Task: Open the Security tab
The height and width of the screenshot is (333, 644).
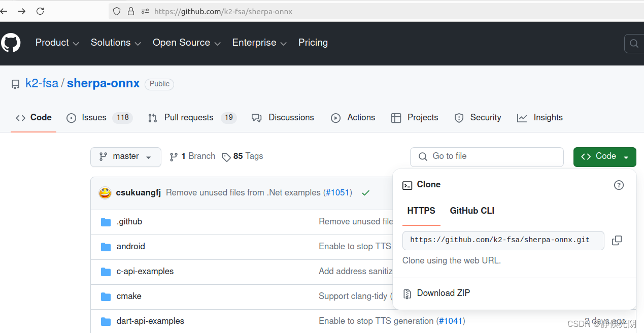Action: [x=478, y=118]
